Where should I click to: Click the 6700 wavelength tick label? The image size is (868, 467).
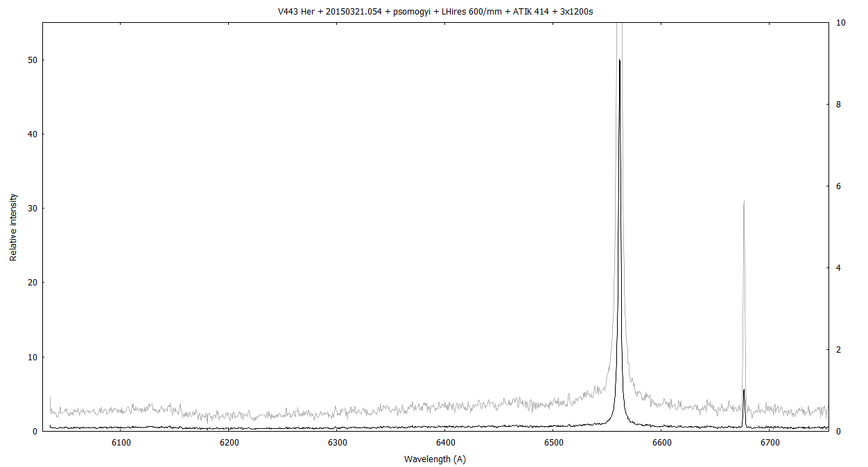point(770,442)
